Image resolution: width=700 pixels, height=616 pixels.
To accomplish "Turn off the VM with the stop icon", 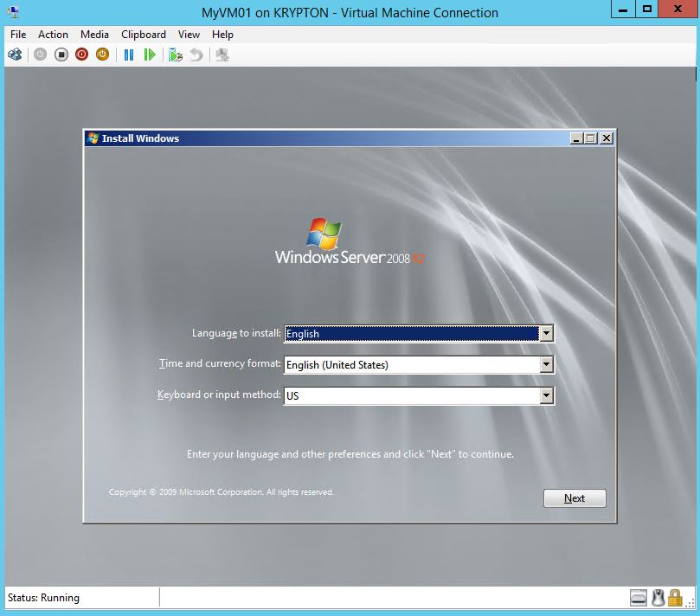I will point(61,55).
